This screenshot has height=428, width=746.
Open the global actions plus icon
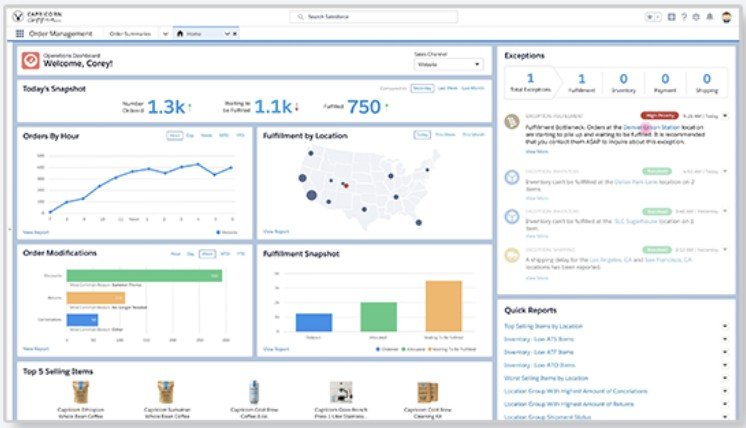671,17
